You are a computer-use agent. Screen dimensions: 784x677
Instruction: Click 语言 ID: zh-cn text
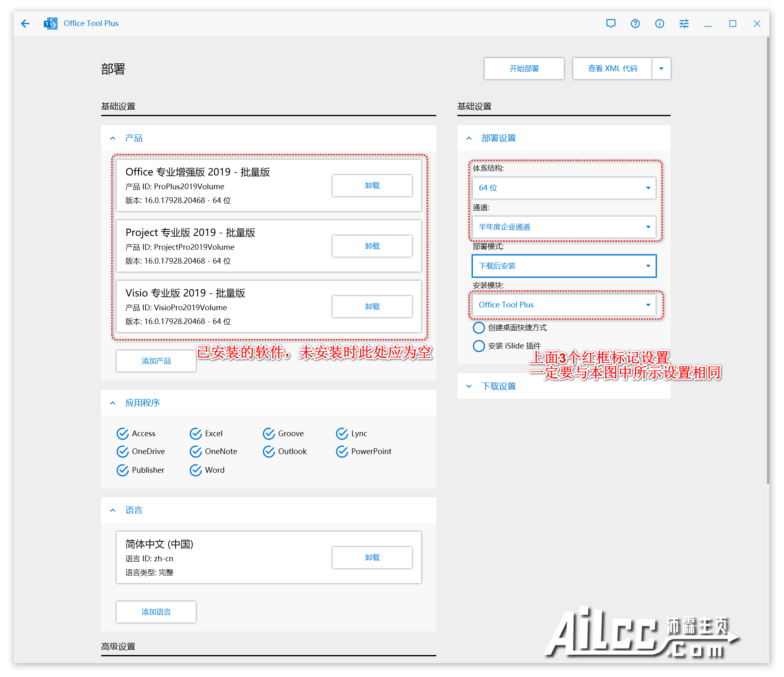click(149, 559)
